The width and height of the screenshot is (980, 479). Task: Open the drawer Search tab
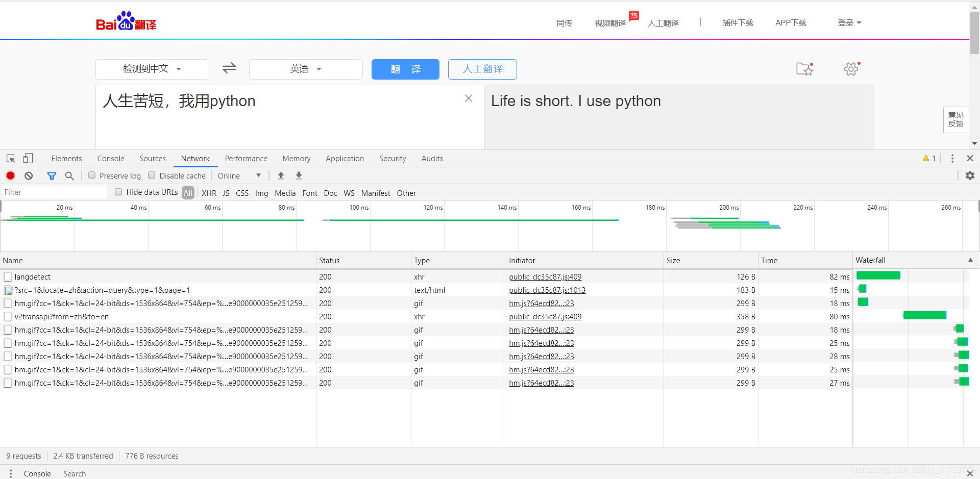[x=75, y=473]
